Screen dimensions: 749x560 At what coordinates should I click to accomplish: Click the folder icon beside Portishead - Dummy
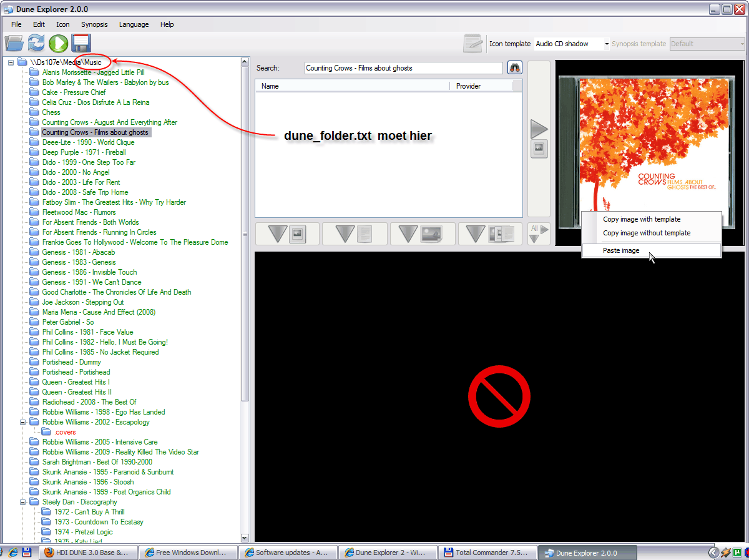(x=34, y=362)
